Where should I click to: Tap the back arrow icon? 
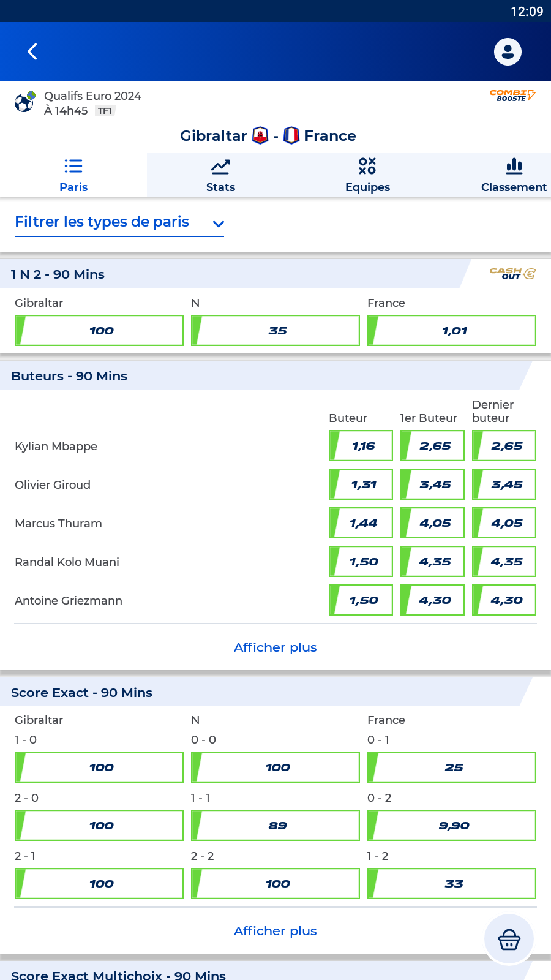[32, 51]
